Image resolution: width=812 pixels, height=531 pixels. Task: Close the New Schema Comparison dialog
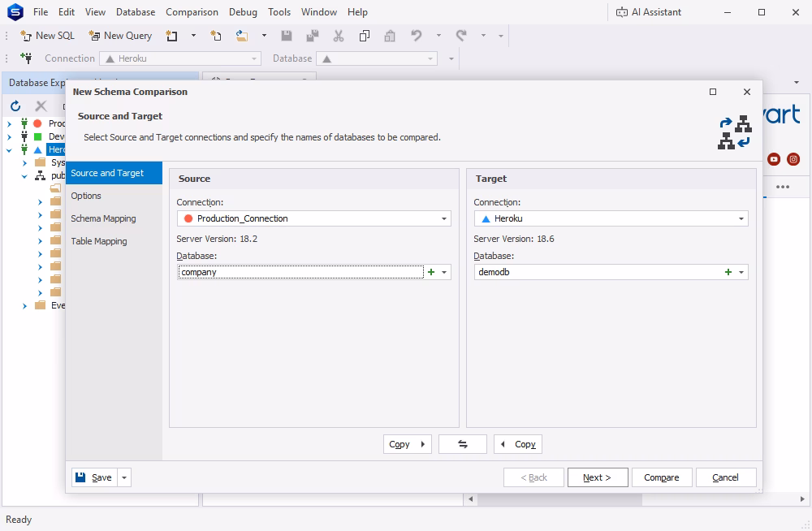[747, 92]
